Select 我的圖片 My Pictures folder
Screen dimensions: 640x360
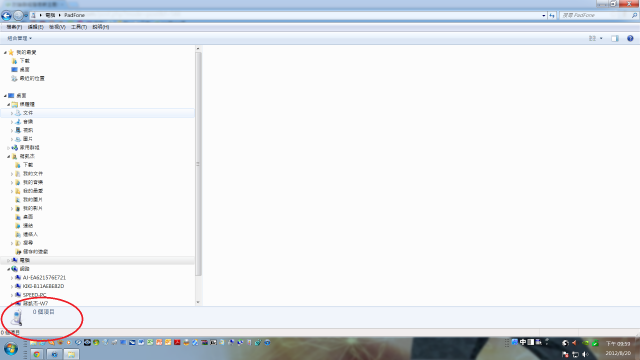click(33, 200)
